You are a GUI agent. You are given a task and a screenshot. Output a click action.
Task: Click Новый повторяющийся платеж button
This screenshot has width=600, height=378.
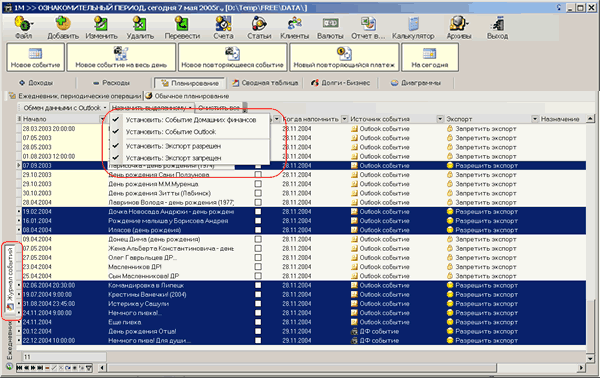[344, 57]
